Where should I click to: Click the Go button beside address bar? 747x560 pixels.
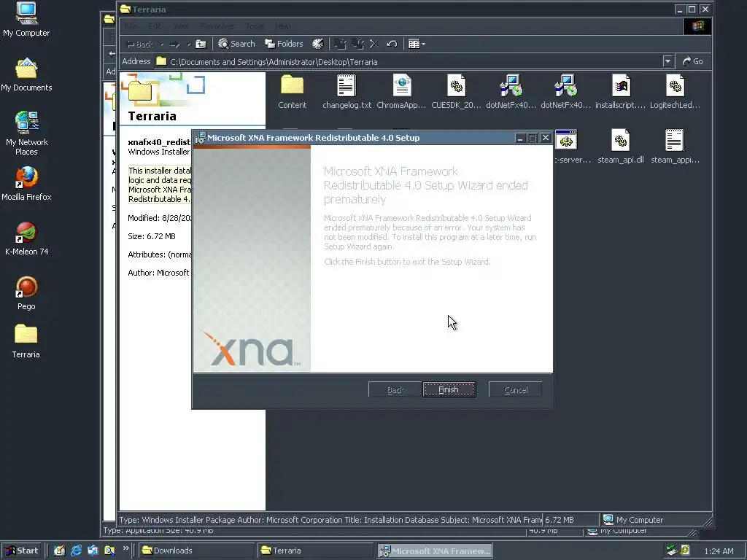pyautogui.click(x=693, y=61)
